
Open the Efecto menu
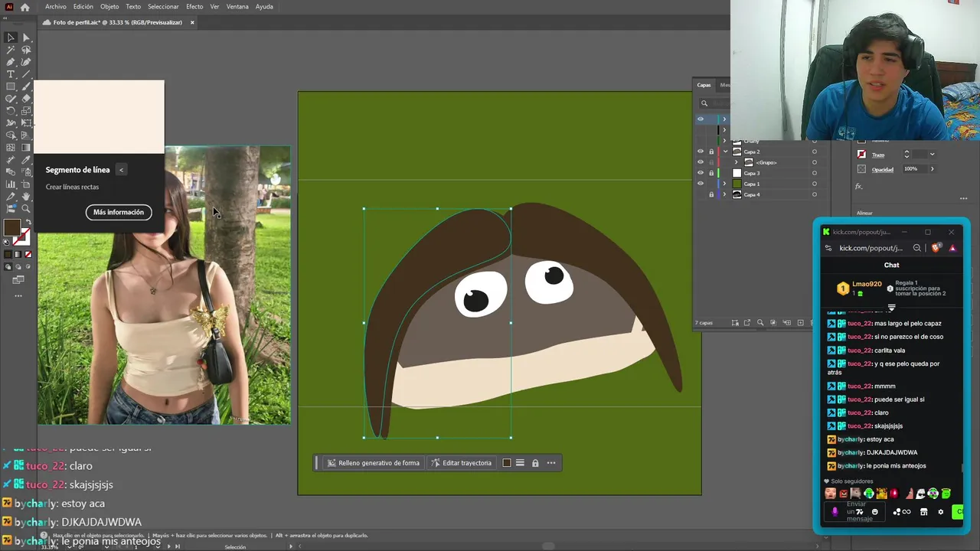pyautogui.click(x=194, y=7)
